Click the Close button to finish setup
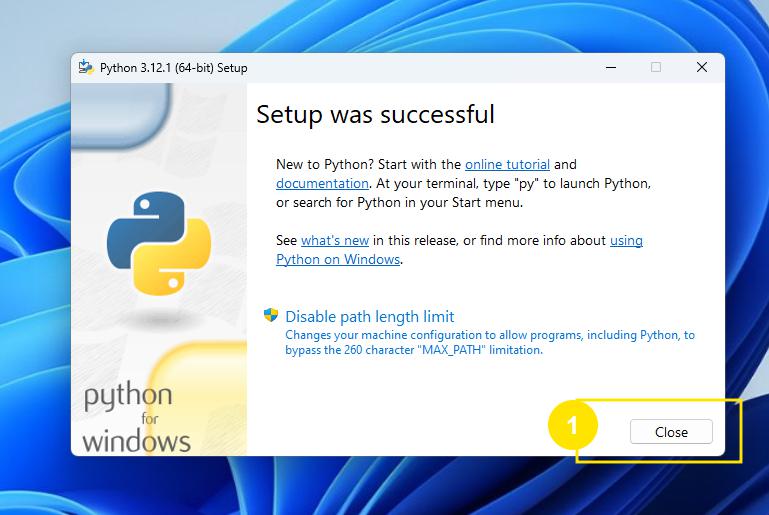This screenshot has width=769, height=515. [671, 432]
